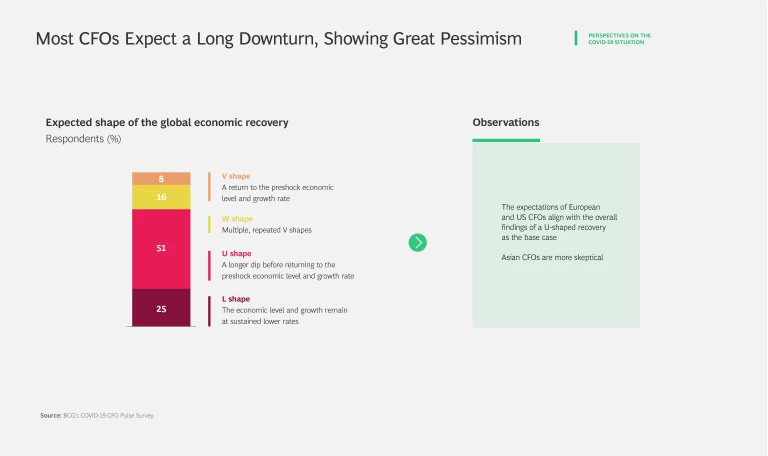Click the "Perspectives on the COVID-19 situation" tag

[620, 38]
